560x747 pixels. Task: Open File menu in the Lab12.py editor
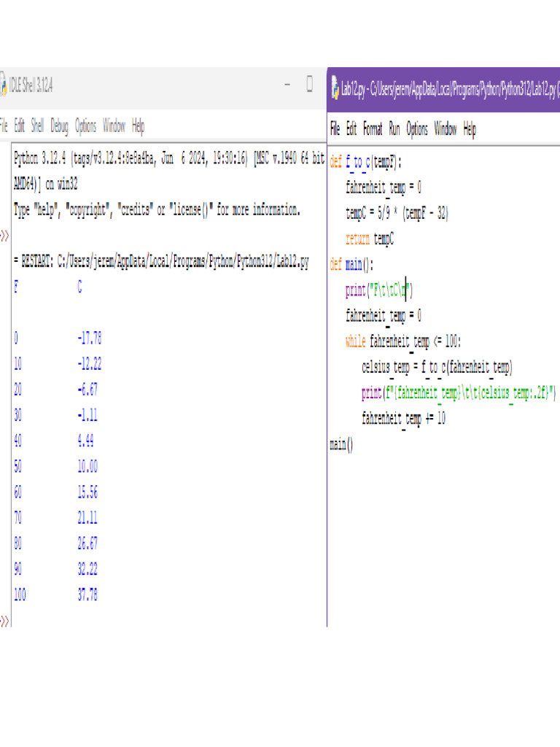click(x=335, y=129)
